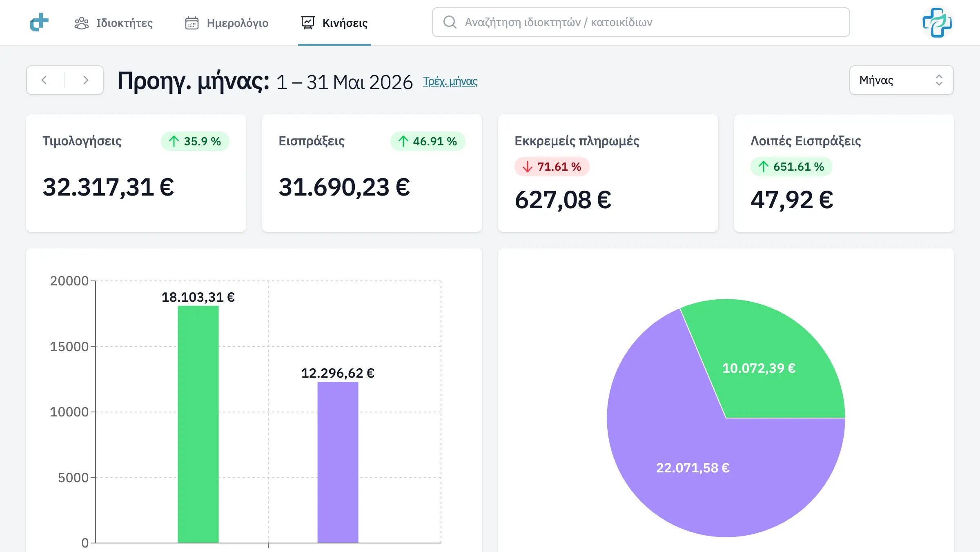This screenshot has width=980, height=552.
Task: Open the Μήνας period dropdown
Action: tap(901, 80)
